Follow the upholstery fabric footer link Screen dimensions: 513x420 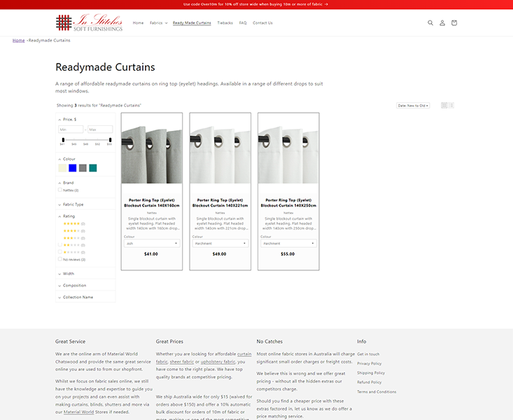(218, 362)
